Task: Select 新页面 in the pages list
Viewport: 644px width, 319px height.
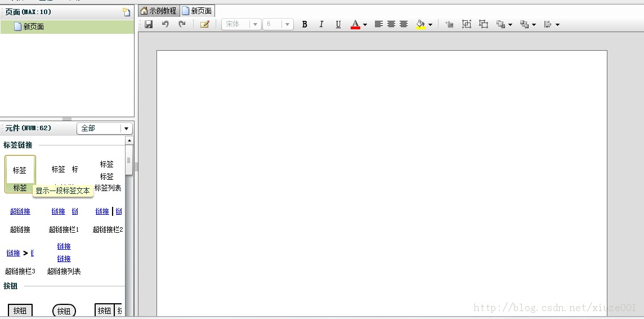Action: pyautogui.click(x=67, y=26)
